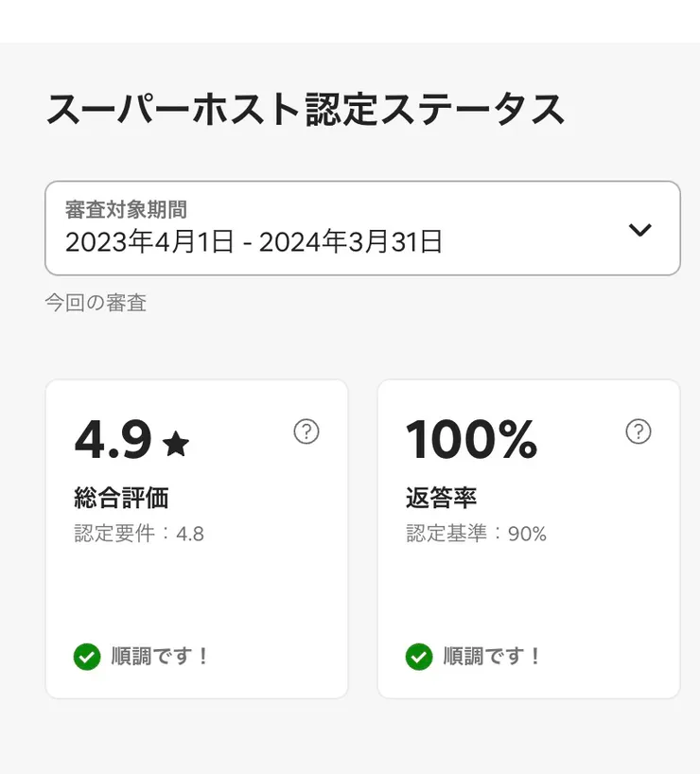
Task: Click the green checkmark under 総合評価
Action: (87, 656)
